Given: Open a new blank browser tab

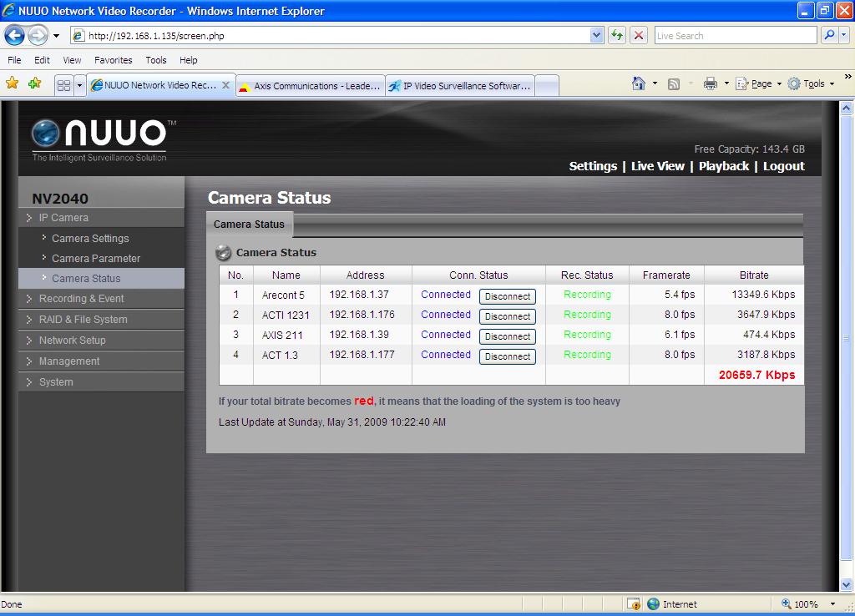Looking at the screenshot, I should (x=547, y=86).
